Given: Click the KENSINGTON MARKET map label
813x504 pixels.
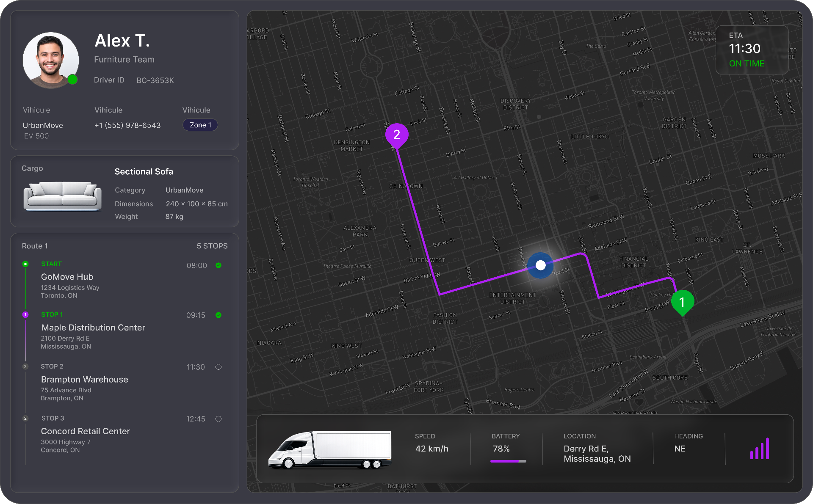Looking at the screenshot, I should pyautogui.click(x=352, y=146).
